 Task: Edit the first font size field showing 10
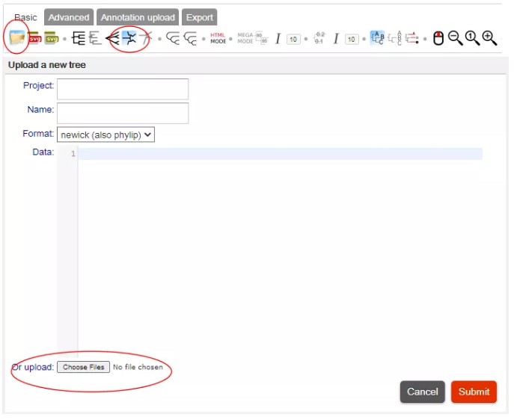[x=293, y=40]
